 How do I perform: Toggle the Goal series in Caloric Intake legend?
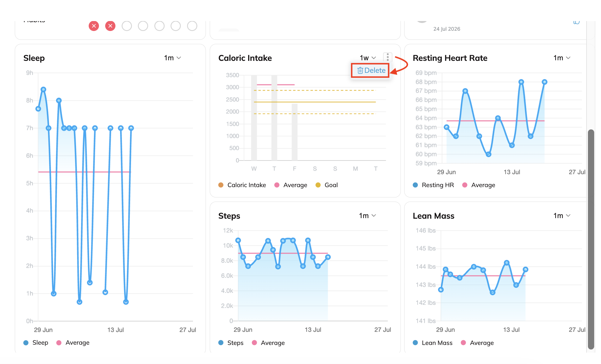pyautogui.click(x=327, y=185)
